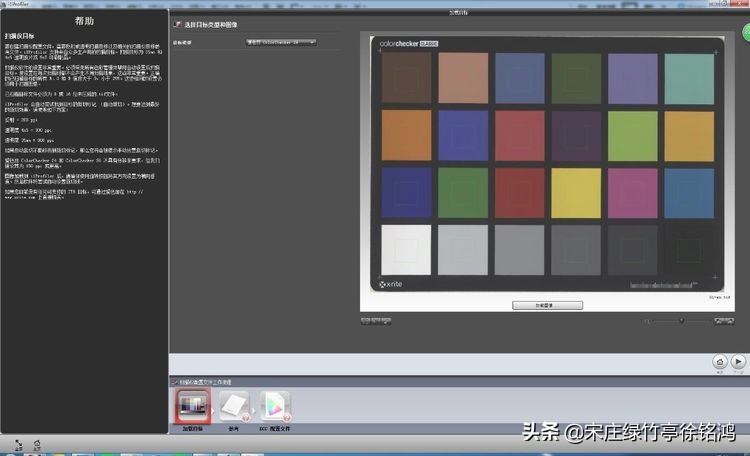Click the Next arrow round button
Viewport: 750px width, 456px height.
click(x=739, y=361)
